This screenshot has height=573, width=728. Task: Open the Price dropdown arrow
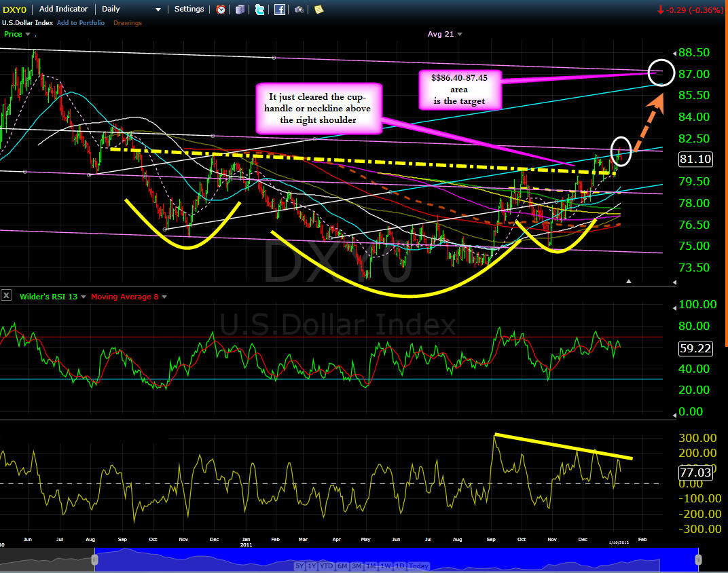[28, 35]
